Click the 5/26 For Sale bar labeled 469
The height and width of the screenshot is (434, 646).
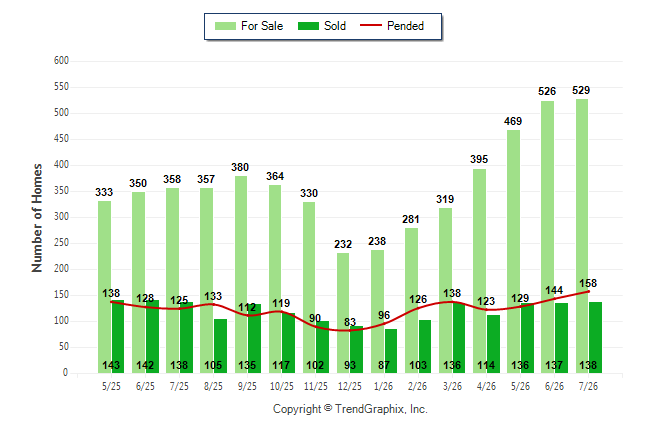tap(513, 251)
